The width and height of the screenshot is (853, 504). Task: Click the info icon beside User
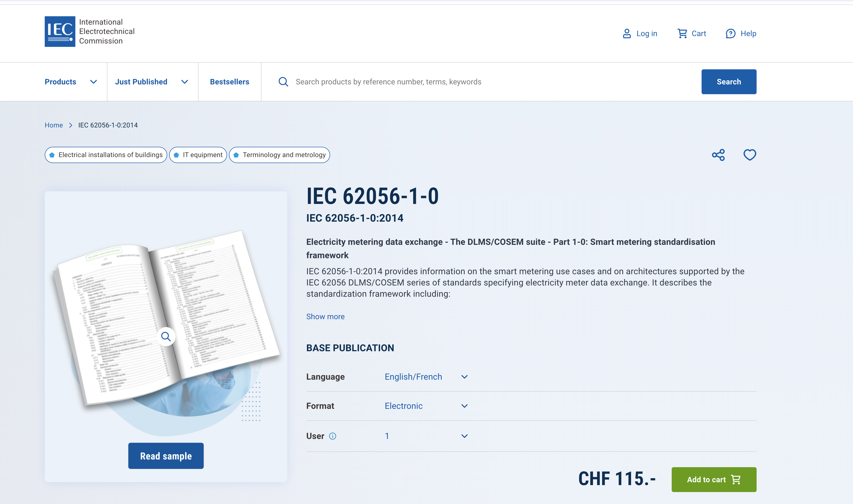(332, 436)
